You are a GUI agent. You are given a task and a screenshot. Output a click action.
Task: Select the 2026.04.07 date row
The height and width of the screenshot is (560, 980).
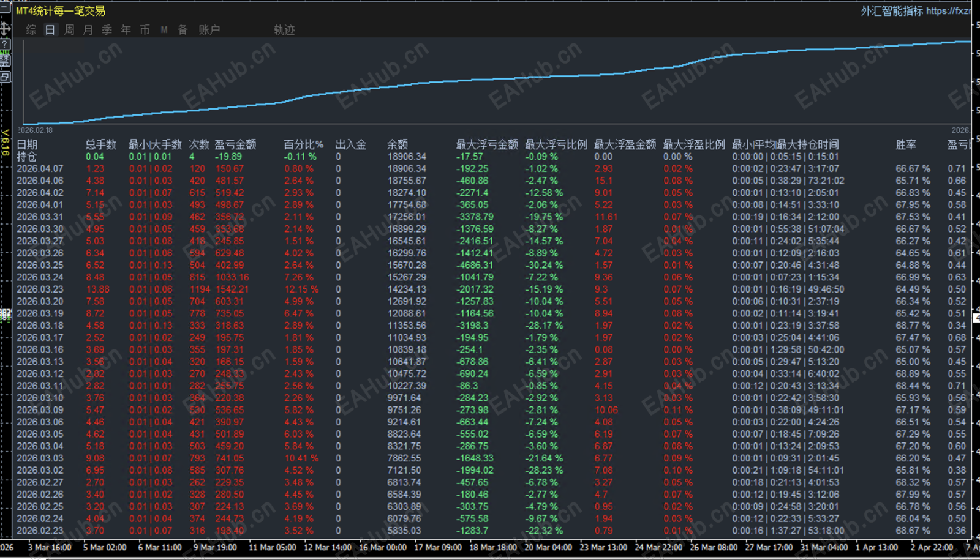tap(40, 168)
